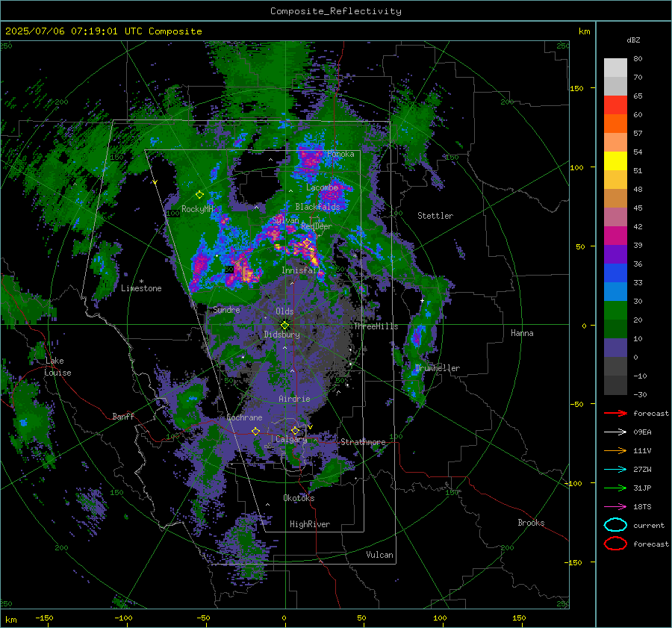Click the Brooks town label
The width and height of the screenshot is (672, 628).
pyautogui.click(x=531, y=523)
